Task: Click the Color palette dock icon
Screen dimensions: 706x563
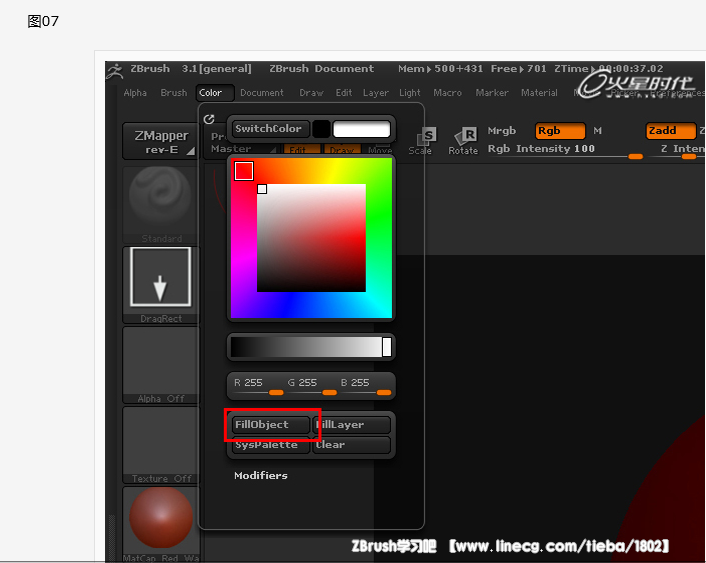Action: pyautogui.click(x=209, y=119)
